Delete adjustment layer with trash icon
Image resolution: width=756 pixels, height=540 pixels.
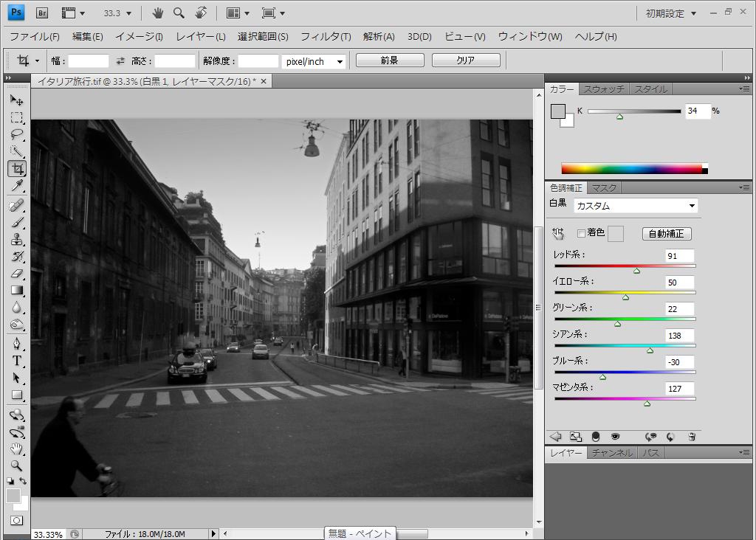point(692,437)
